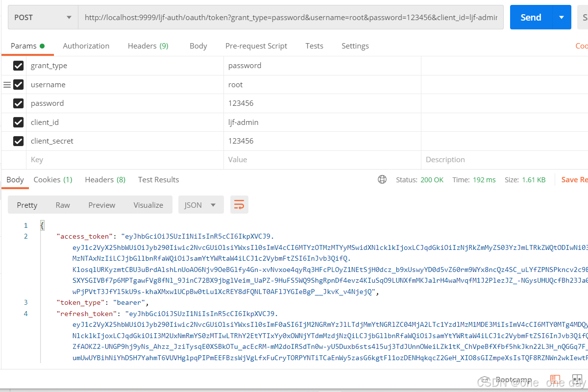Switch to the Visualize response view
588x392 pixels.
click(x=148, y=204)
